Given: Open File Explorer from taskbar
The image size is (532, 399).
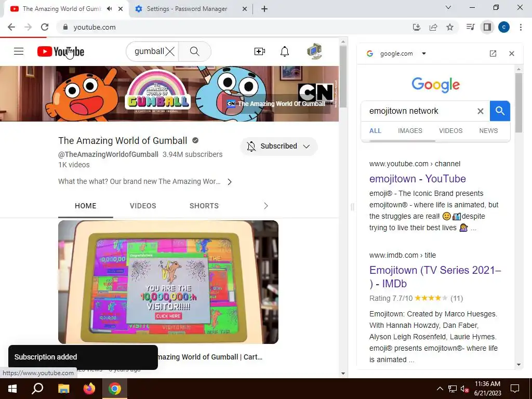Looking at the screenshot, I should (63, 389).
